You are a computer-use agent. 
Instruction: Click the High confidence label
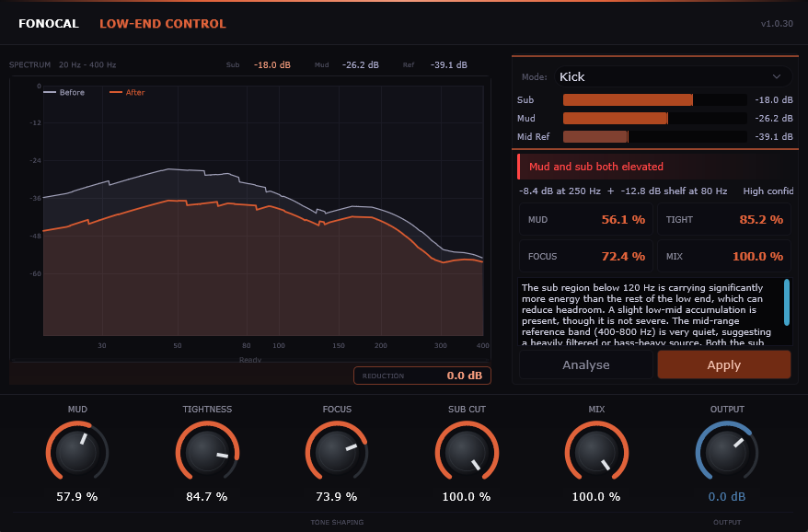[768, 191]
